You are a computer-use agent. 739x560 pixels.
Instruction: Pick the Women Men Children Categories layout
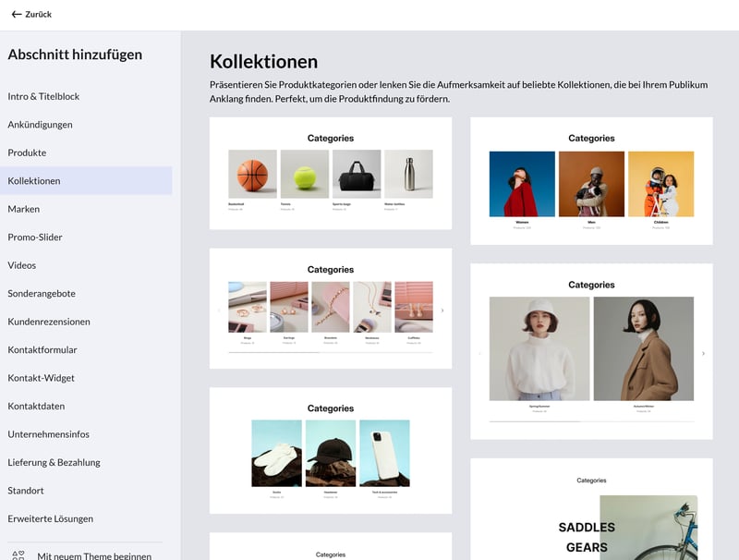(591, 181)
